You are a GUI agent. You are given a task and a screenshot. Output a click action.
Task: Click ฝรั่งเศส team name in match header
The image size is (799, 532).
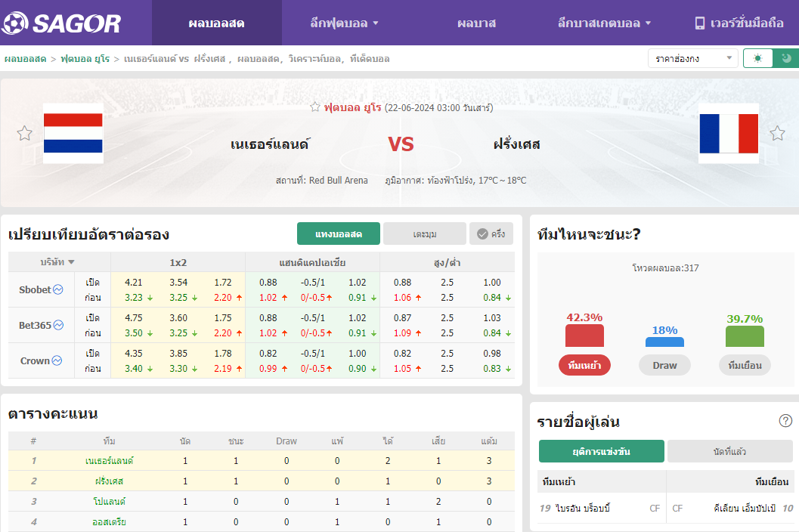tap(517, 144)
